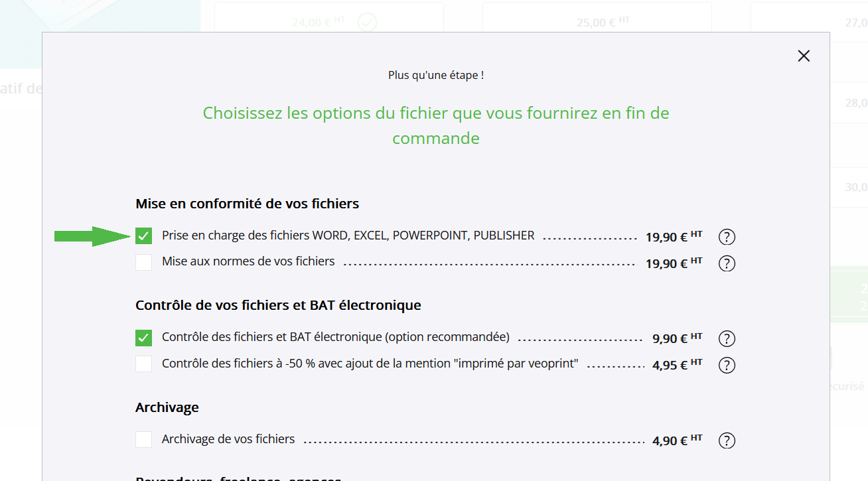
Task: Show help icon for Mise aux normes option
Action: (727, 263)
